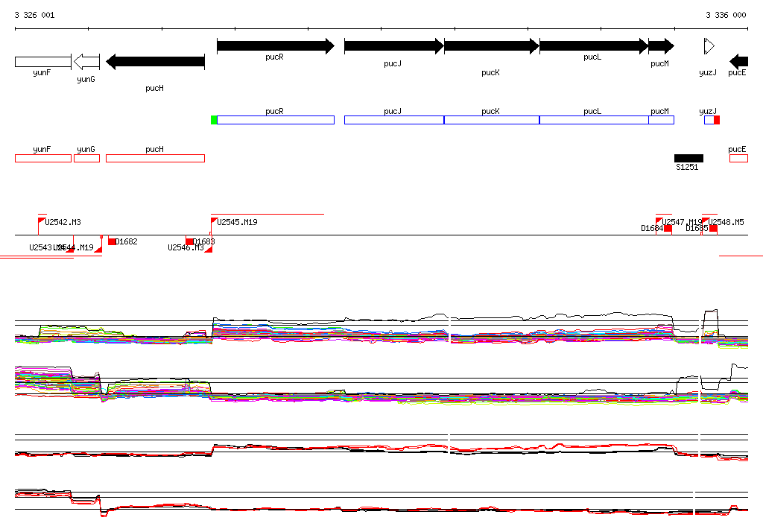
Task: Click the short black pucM gene arrow
Action: click(x=660, y=46)
